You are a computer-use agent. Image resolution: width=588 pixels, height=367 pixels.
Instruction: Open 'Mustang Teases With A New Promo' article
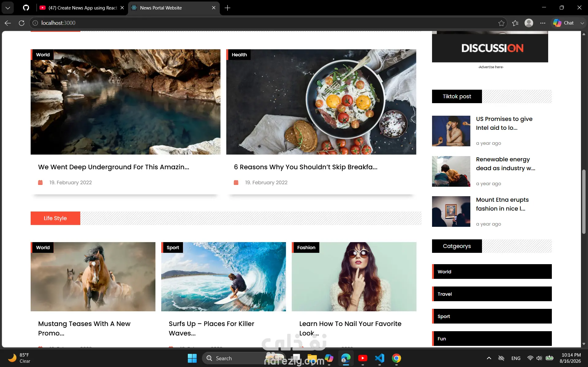pos(84,328)
